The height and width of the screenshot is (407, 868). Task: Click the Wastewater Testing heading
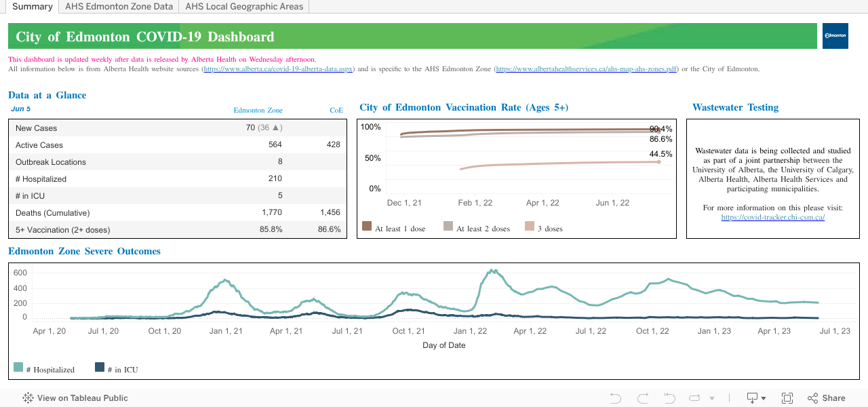pos(735,107)
